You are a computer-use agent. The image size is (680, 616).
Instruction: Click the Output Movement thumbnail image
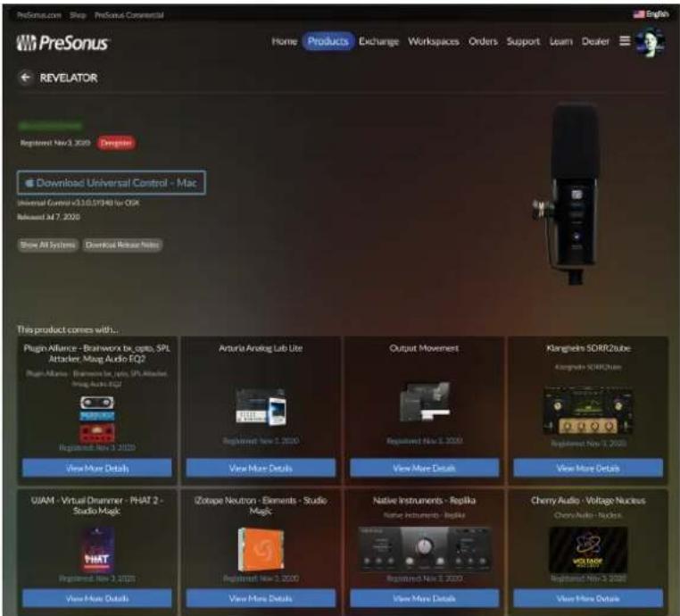[424, 402]
